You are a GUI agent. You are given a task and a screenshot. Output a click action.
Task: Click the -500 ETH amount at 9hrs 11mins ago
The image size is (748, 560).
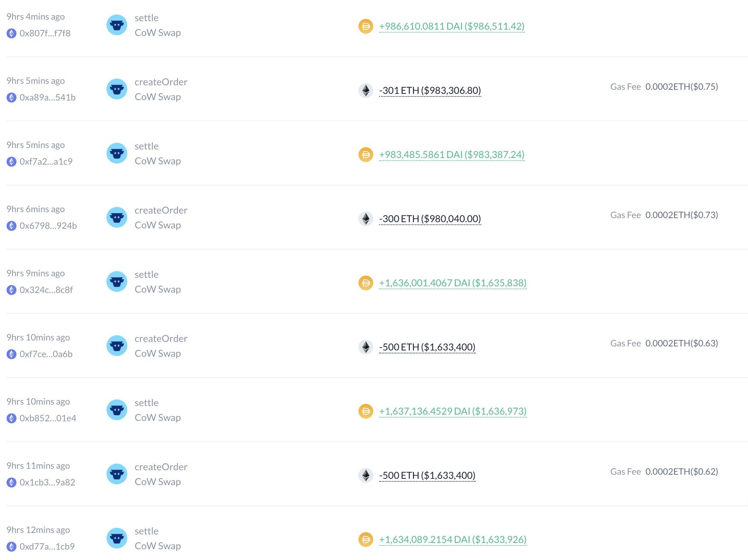point(427,475)
